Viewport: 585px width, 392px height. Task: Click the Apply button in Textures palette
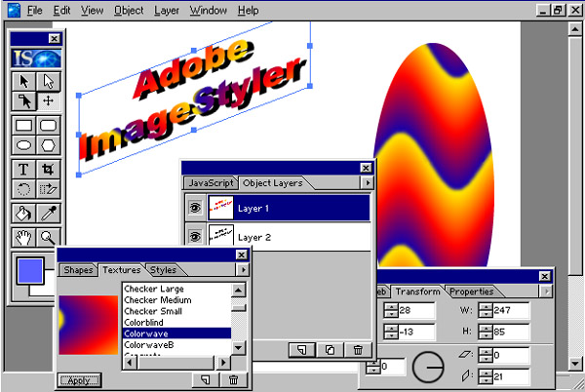point(79,380)
